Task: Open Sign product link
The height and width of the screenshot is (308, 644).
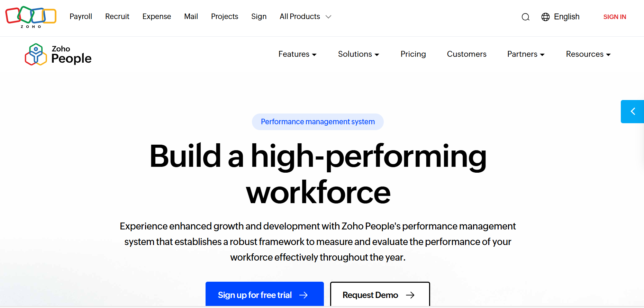Action: point(259,17)
